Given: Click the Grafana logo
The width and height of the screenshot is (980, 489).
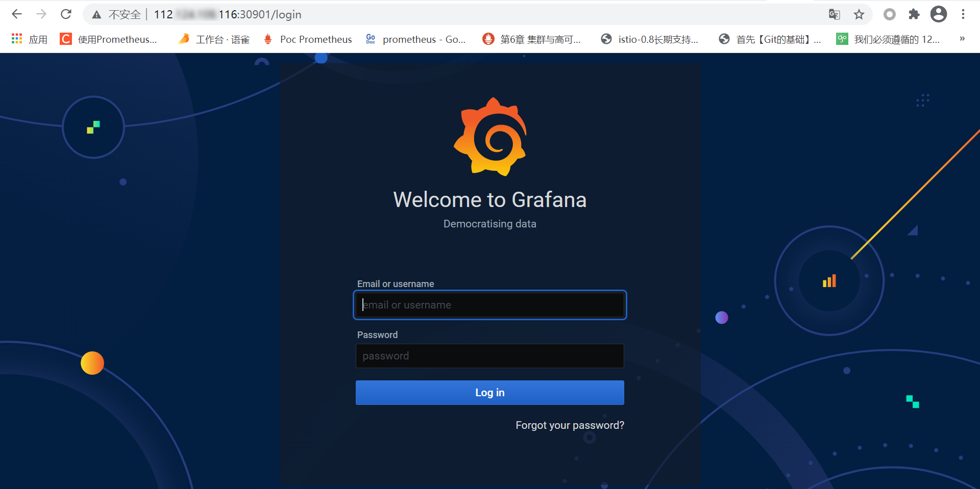Looking at the screenshot, I should (490, 137).
